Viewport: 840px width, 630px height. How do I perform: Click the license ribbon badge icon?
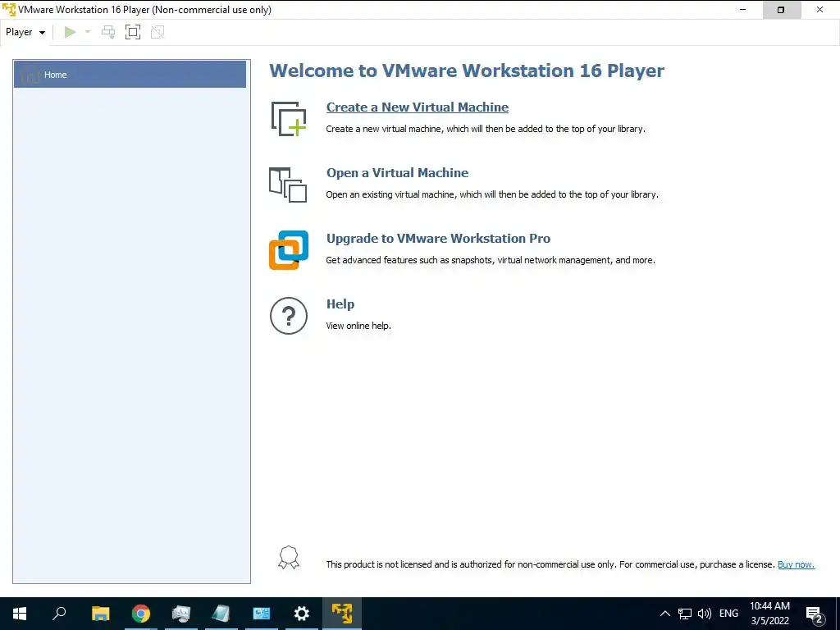click(x=289, y=558)
